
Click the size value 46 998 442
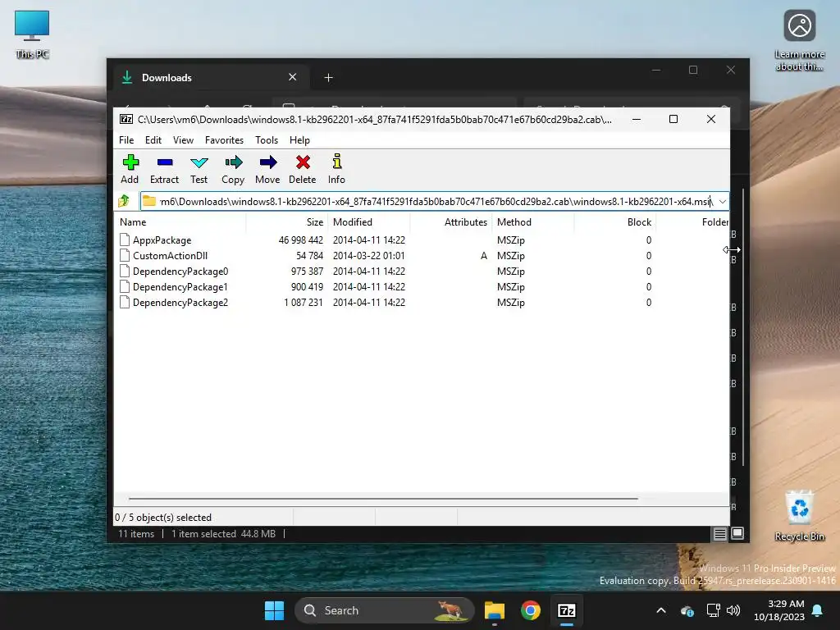click(300, 240)
